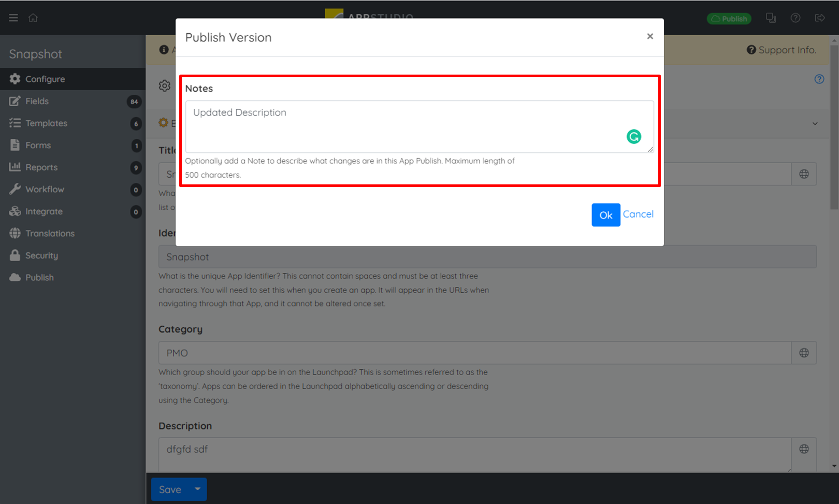Click the Publish cloud icon in sidebar

click(x=15, y=277)
